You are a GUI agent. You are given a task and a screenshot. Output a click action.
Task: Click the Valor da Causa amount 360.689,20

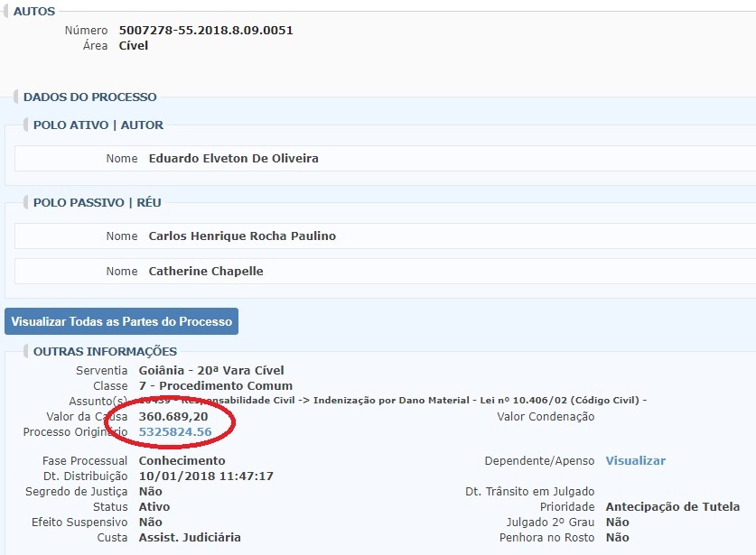(173, 417)
